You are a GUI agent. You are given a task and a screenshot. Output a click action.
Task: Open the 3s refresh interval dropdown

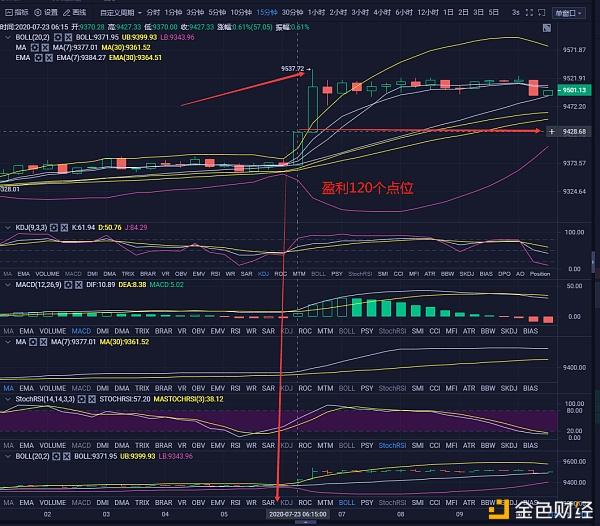518,12
